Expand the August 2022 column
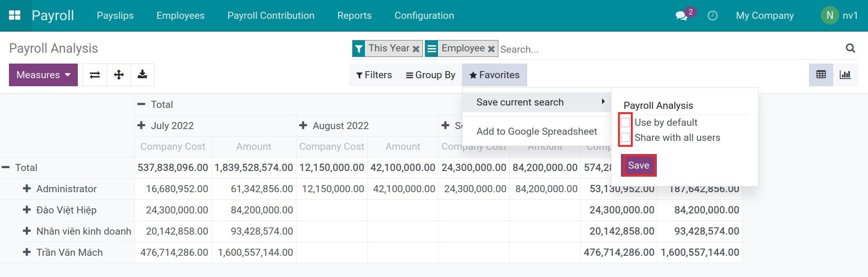The image size is (868, 277). tap(303, 126)
